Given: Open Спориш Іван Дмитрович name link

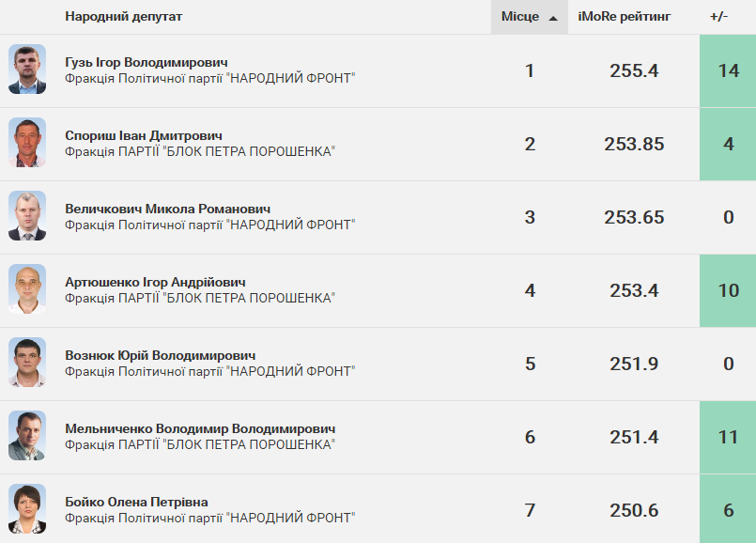Looking at the screenshot, I should [144, 135].
